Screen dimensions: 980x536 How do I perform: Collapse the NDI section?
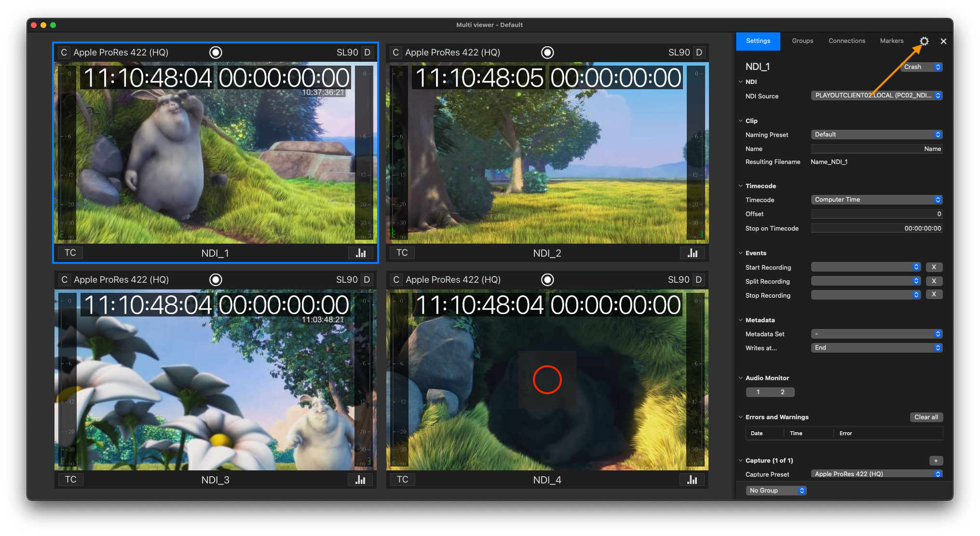click(741, 82)
